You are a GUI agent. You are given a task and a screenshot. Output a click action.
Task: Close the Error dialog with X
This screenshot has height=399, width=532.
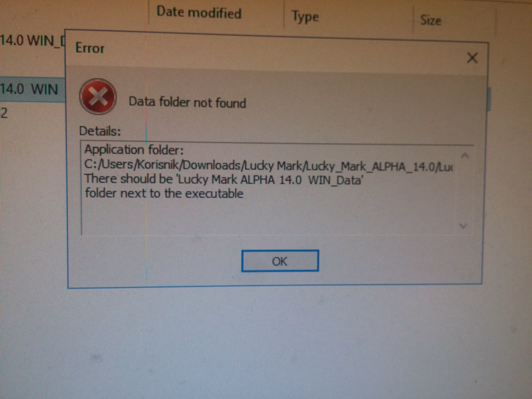click(472, 58)
